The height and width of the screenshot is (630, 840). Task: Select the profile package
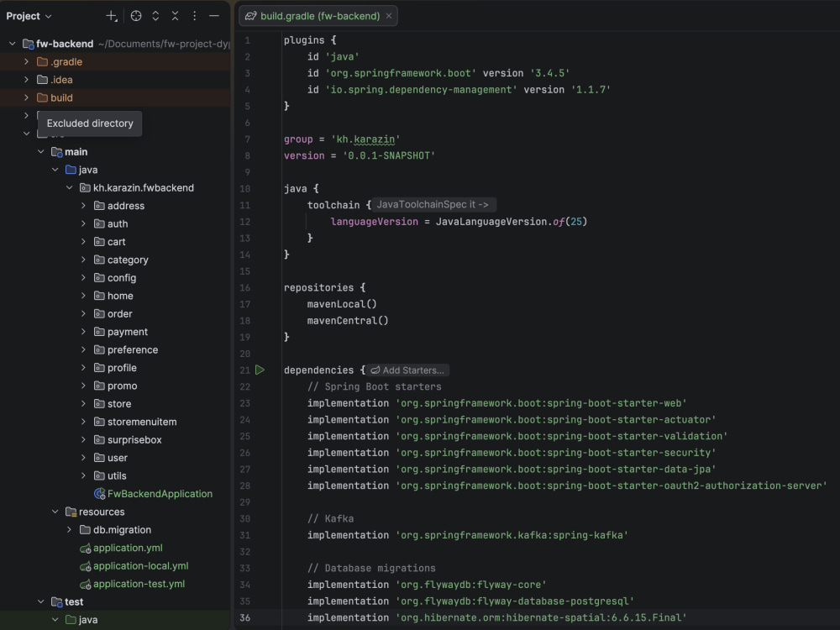tap(122, 368)
